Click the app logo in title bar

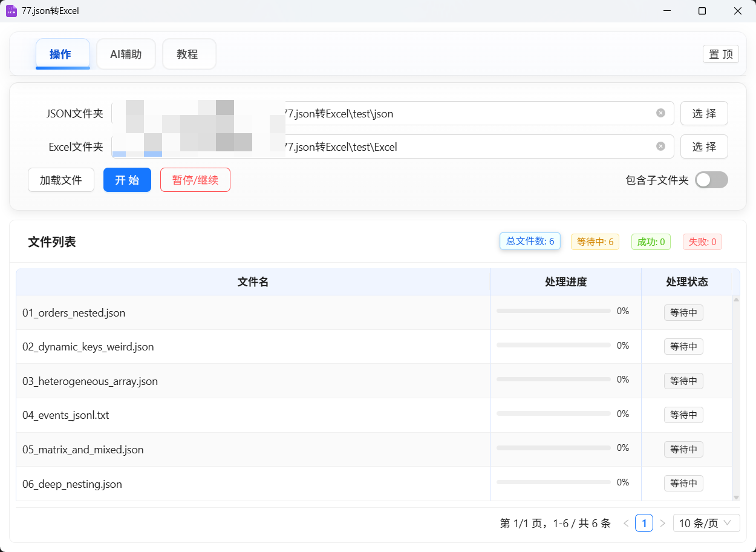[x=11, y=11]
